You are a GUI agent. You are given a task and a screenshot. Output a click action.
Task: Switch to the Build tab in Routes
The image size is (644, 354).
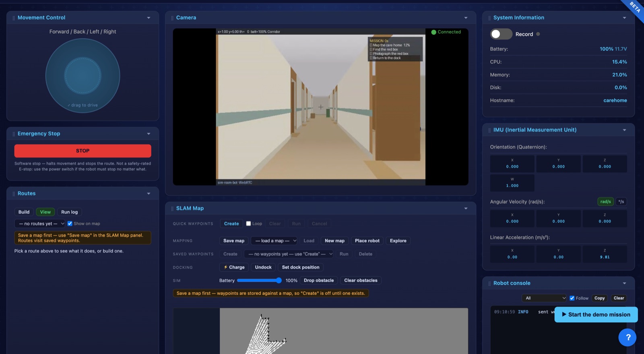pyautogui.click(x=24, y=212)
